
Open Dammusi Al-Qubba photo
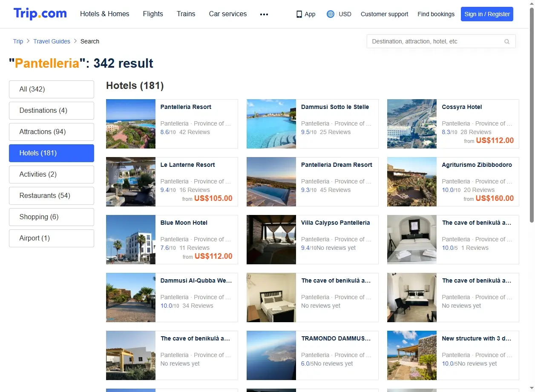point(131,298)
